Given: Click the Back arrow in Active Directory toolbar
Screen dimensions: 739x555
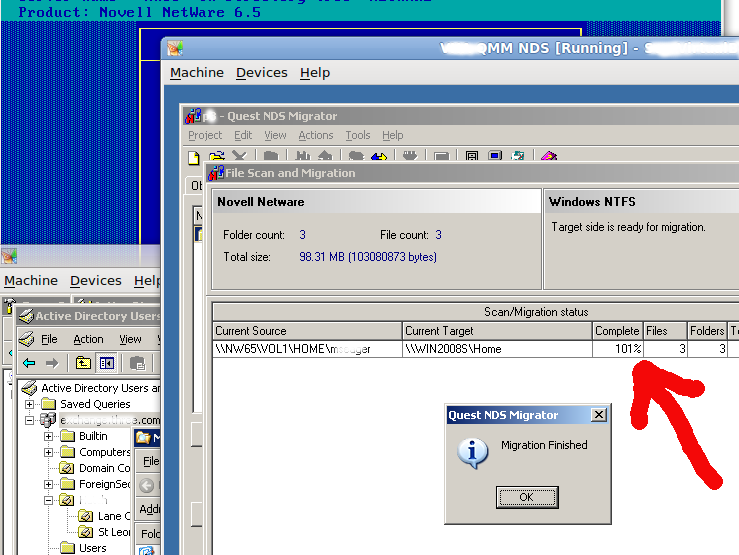Looking at the screenshot, I should (29, 363).
